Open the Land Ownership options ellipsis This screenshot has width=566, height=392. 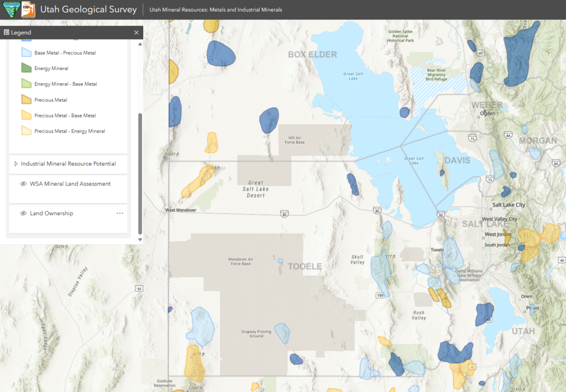(x=119, y=213)
